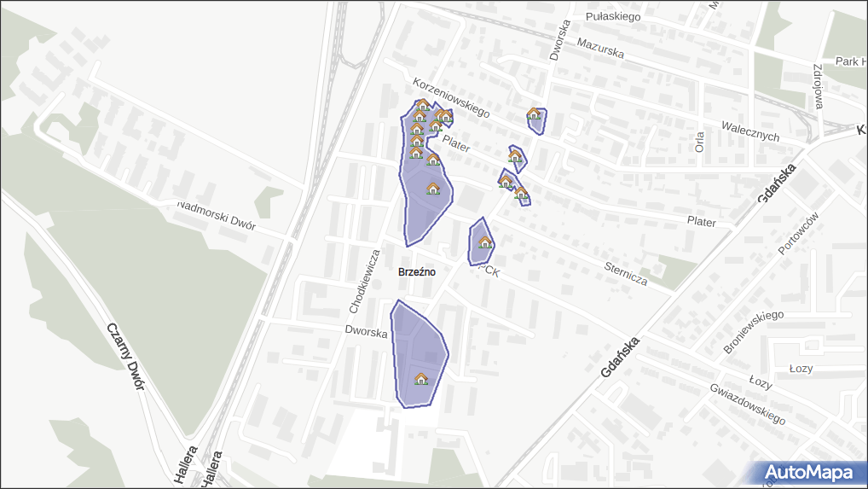Pick the bottom house marker of the left column of four
This screenshot has height=489, width=868.
click(416, 152)
